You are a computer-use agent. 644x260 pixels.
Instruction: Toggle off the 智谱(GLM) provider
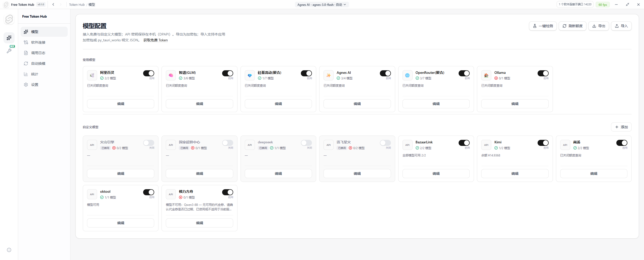[228, 73]
